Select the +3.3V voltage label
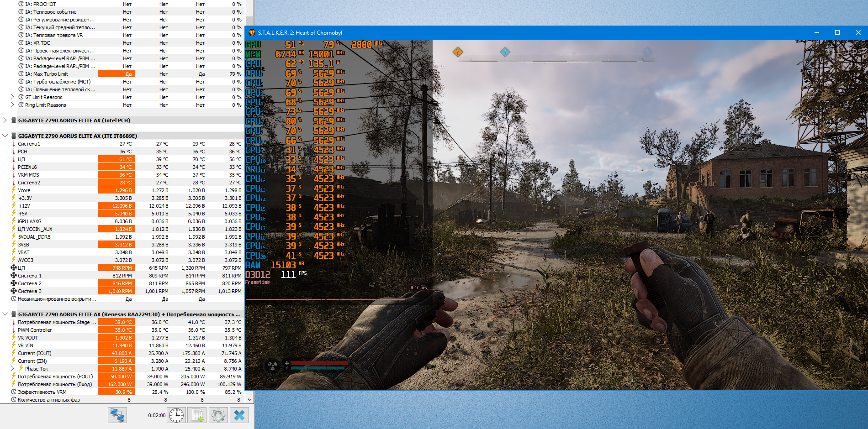 [25, 198]
